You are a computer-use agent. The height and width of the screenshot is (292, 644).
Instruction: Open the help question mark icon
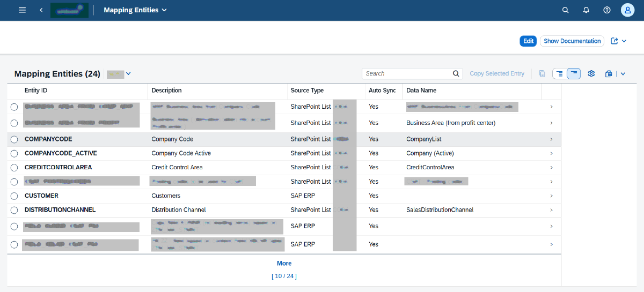pos(607,10)
